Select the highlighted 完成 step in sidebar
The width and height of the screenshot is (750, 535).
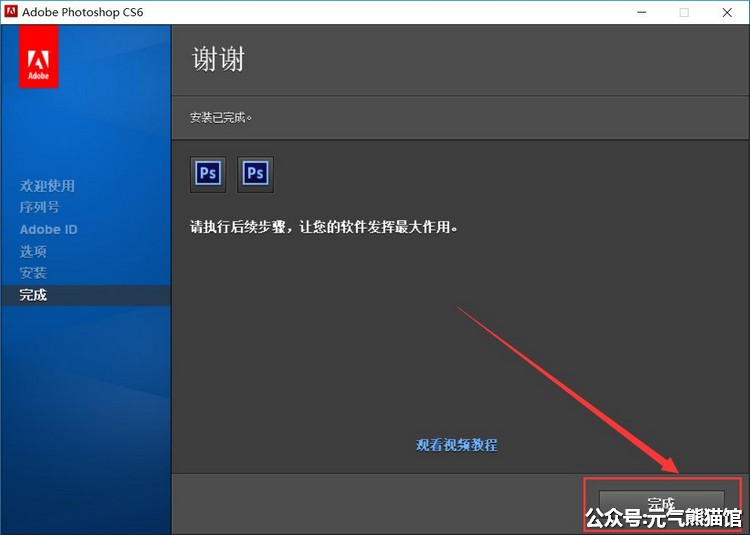33,295
